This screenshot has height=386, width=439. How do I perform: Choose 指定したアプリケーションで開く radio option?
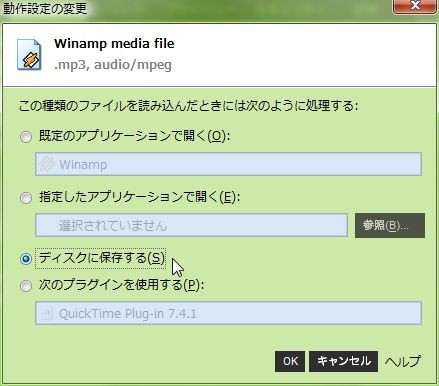point(26,198)
